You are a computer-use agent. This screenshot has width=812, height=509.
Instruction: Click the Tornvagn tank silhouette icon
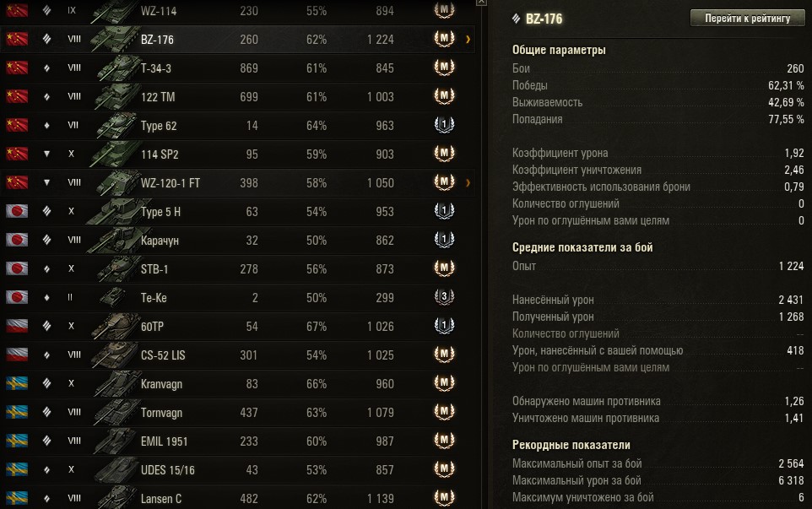(115, 413)
